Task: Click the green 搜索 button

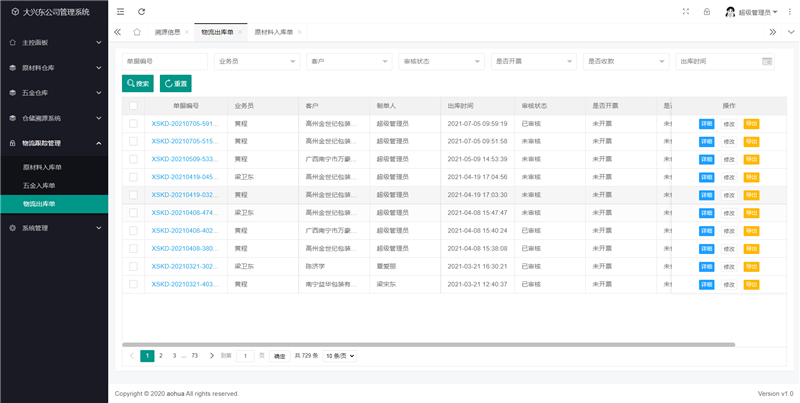Action: 138,84
